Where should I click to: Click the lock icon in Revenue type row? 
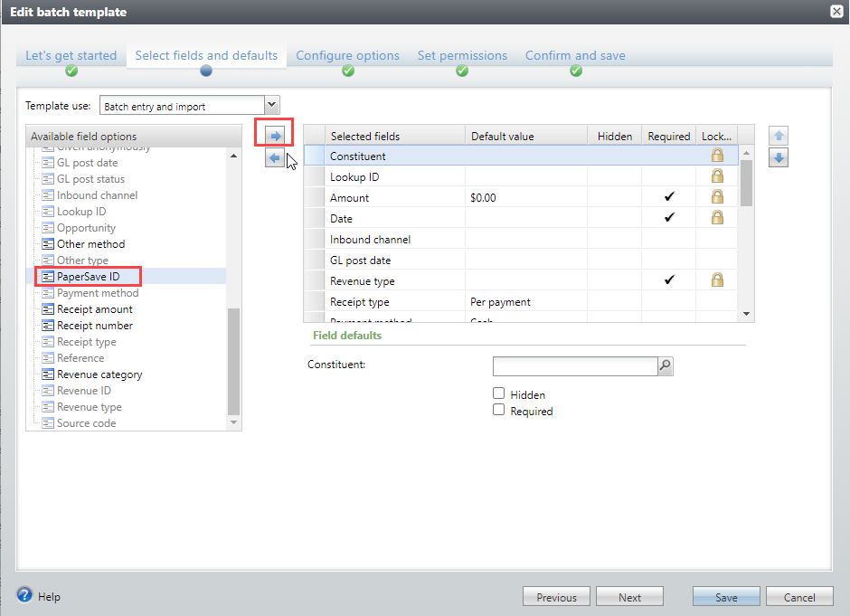717,280
